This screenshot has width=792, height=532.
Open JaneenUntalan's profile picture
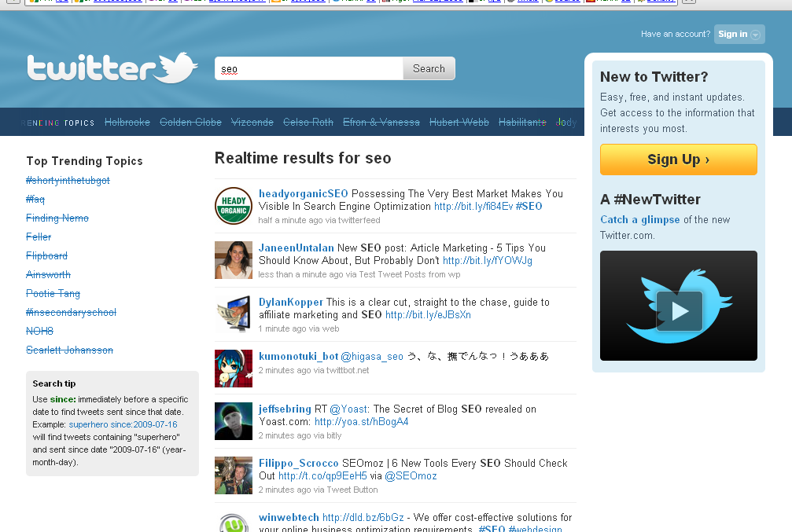[233, 259]
